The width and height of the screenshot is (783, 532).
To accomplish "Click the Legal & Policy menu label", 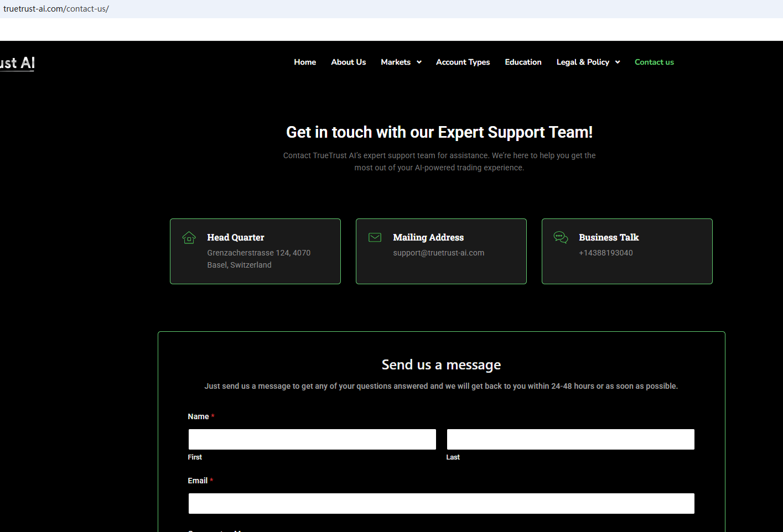I will click(x=582, y=62).
